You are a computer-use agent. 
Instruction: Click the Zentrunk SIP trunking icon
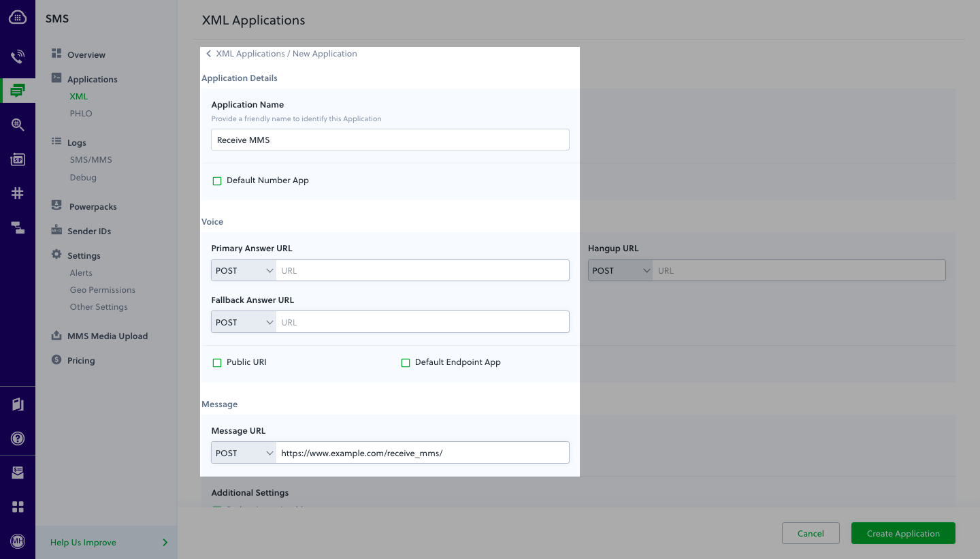point(17,159)
